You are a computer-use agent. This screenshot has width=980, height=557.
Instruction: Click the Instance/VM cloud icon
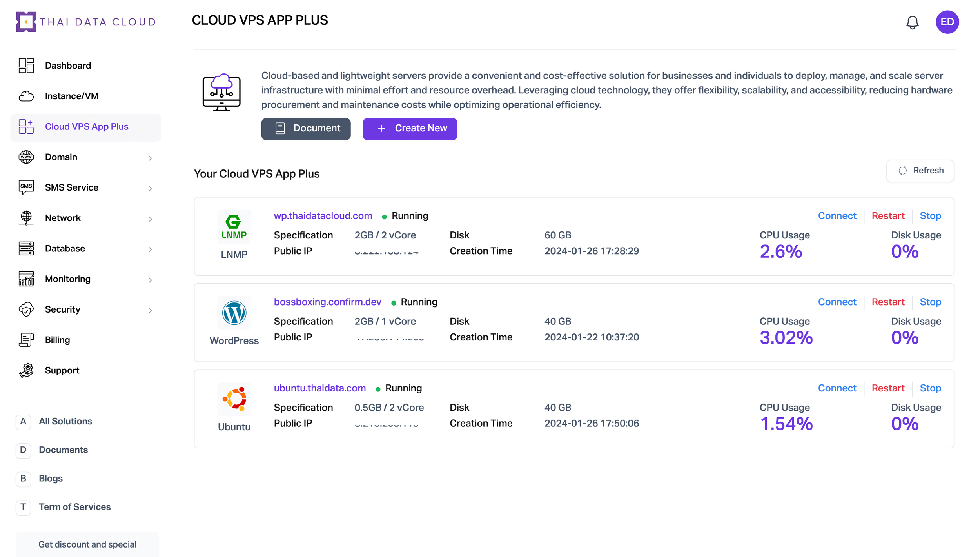click(26, 96)
